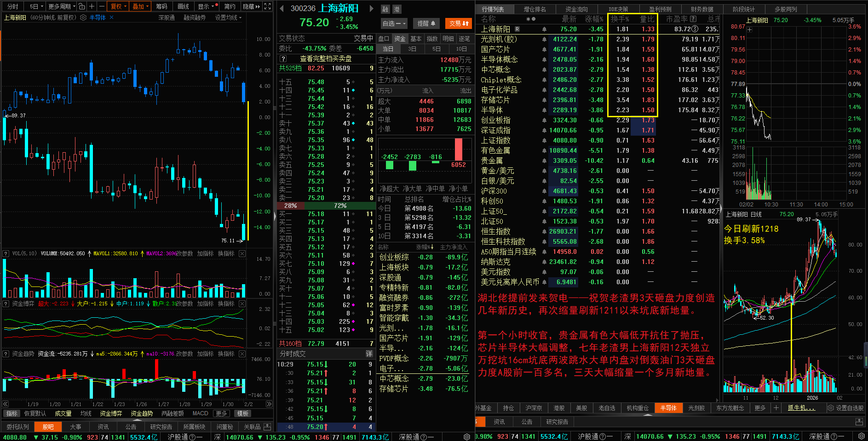The width and height of the screenshot is (868, 441).
Task: Go to the previous stock with the left arrow
Action: (282, 8)
